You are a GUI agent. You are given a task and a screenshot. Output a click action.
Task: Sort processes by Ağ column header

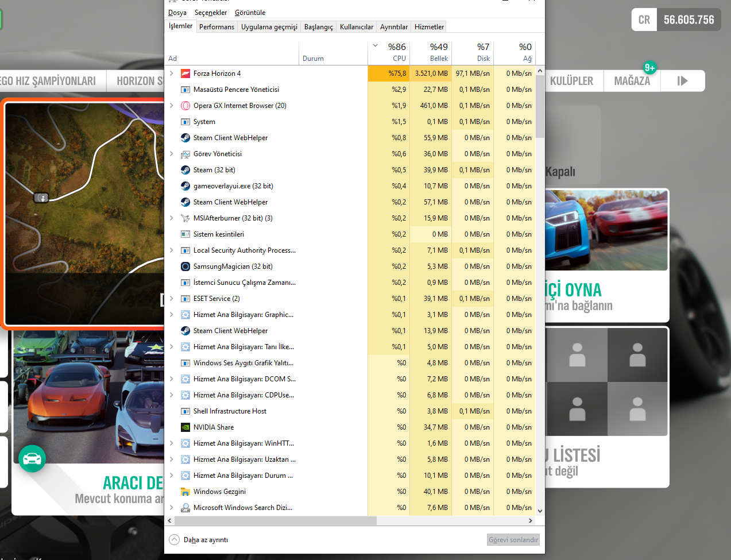(x=515, y=52)
